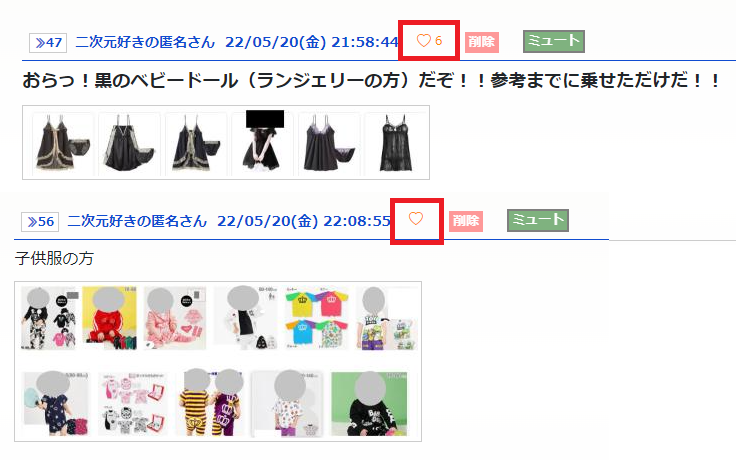
Task: Click the poster name on post 56
Action: coord(137,221)
